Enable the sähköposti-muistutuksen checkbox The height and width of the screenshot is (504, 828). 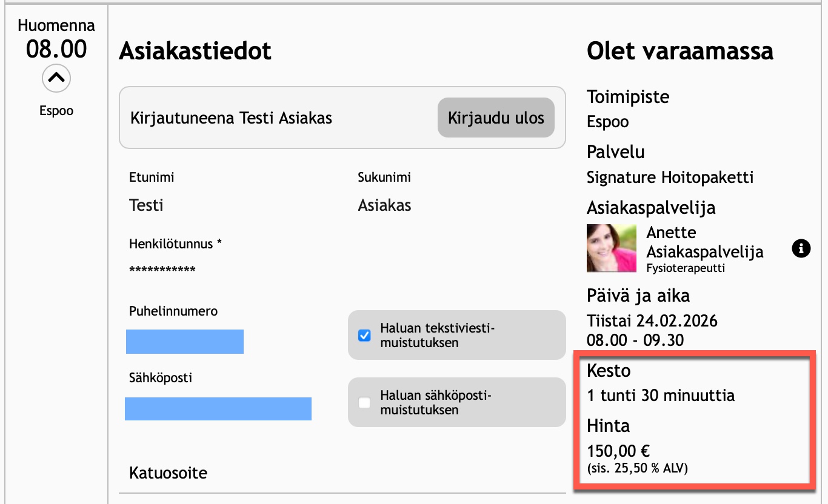coord(364,403)
